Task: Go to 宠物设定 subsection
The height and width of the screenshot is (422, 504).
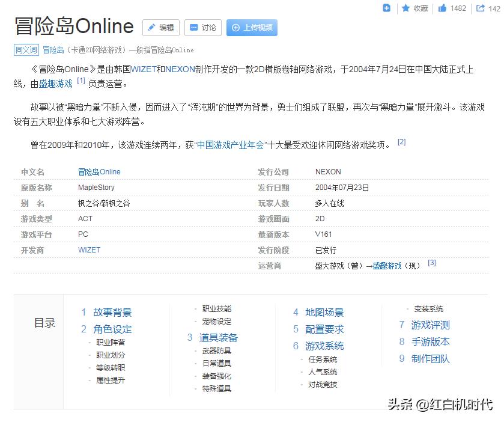Action: [x=217, y=322]
